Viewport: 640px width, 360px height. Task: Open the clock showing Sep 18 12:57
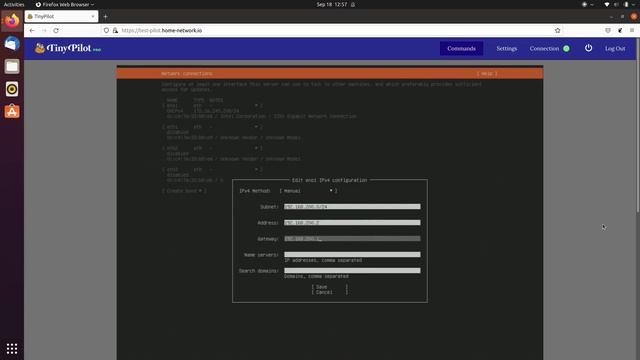tap(332, 4)
